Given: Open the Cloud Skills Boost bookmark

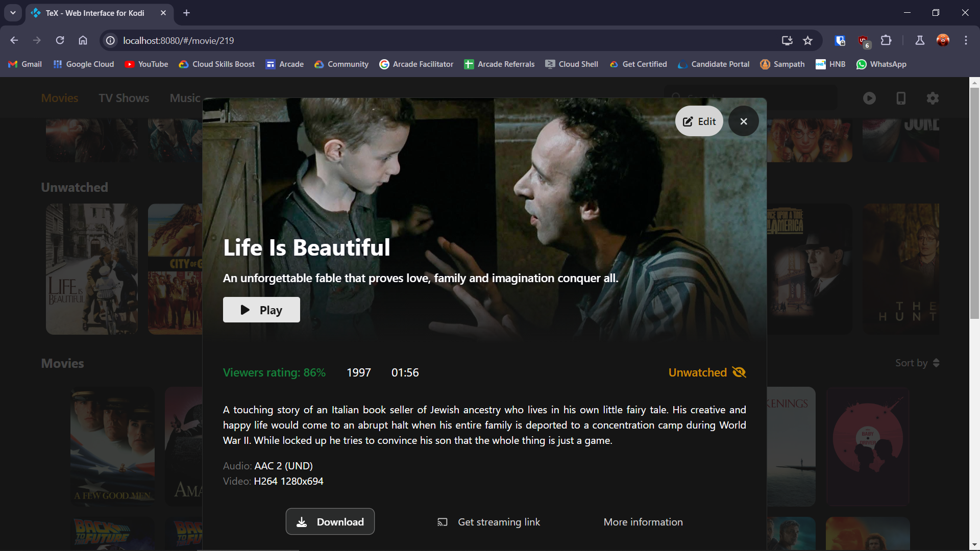Looking at the screenshot, I should coord(217,64).
